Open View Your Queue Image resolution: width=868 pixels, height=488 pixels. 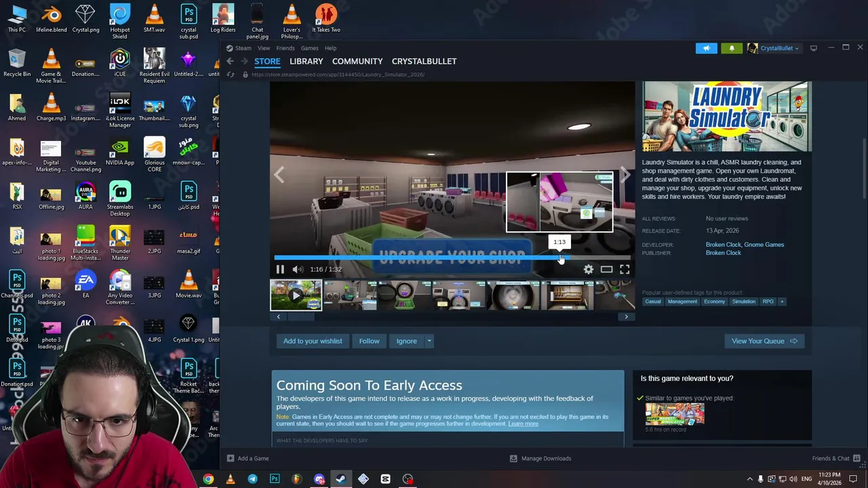(764, 341)
